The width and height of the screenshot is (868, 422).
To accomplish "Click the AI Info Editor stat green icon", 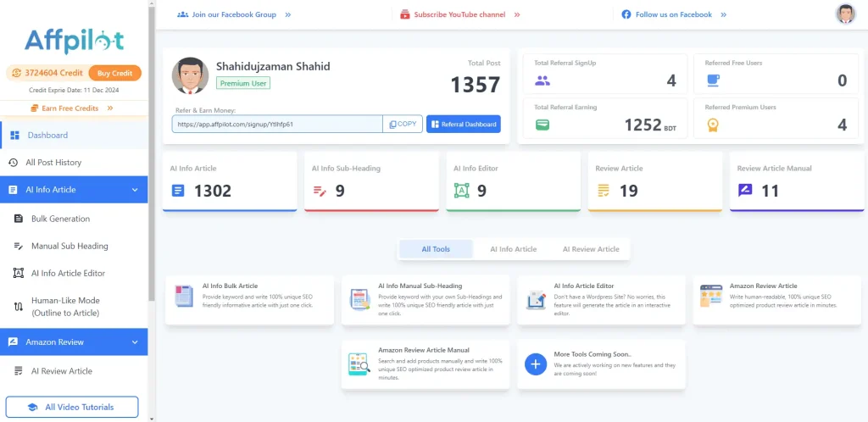I will (x=461, y=192).
